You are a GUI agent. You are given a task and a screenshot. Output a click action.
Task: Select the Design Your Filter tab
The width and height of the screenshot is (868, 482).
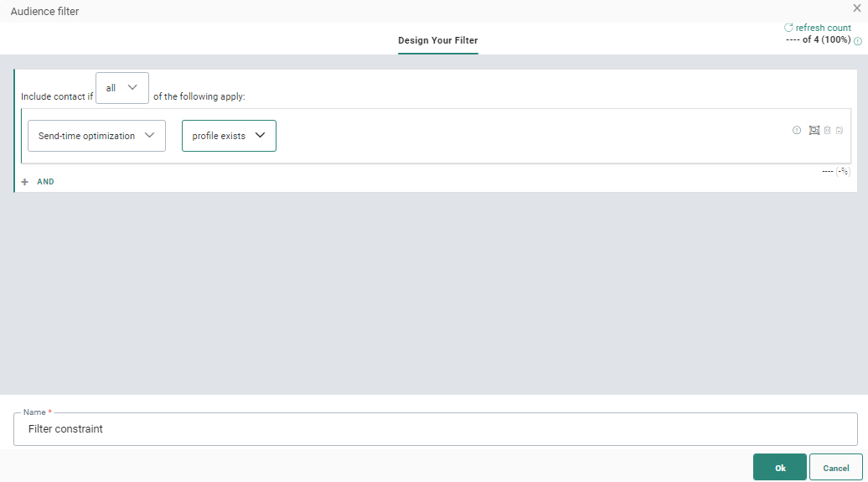pyautogui.click(x=437, y=40)
